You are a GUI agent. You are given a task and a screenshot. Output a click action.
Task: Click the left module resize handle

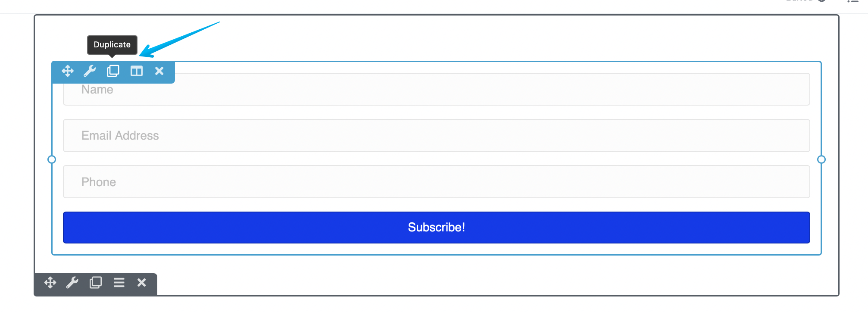(52, 159)
